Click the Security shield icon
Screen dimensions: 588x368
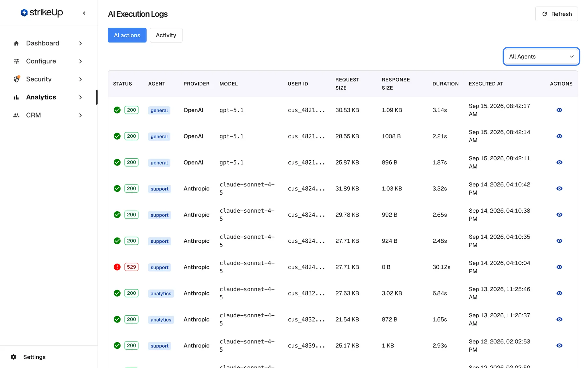(x=16, y=79)
